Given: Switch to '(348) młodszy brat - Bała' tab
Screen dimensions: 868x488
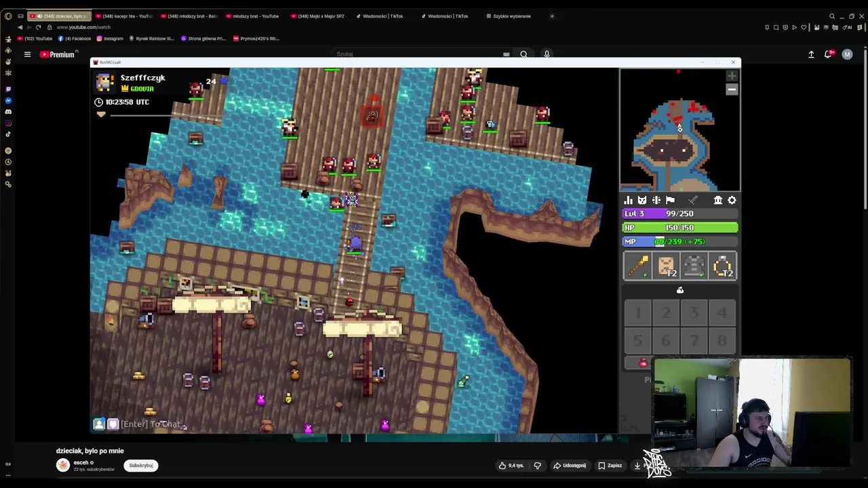Looking at the screenshot, I should [189, 16].
